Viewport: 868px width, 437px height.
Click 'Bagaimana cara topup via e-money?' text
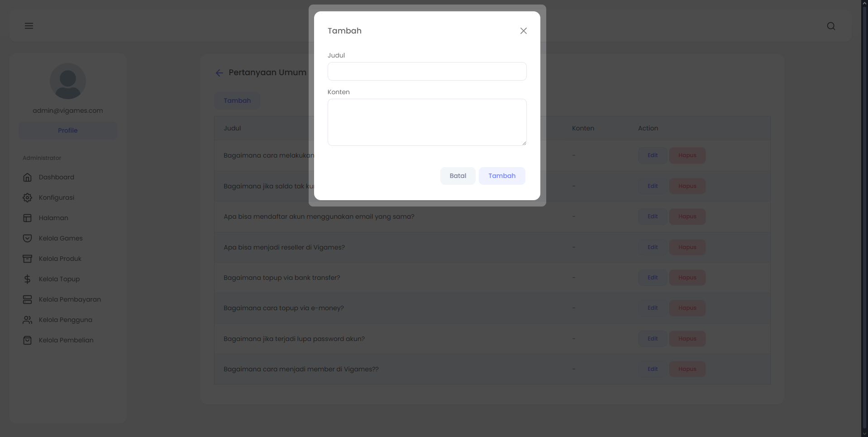click(x=284, y=308)
